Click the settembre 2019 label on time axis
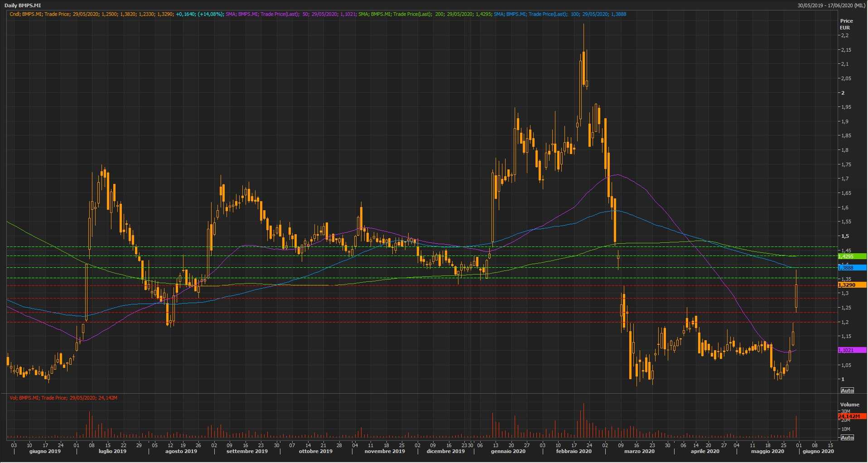 247,451
